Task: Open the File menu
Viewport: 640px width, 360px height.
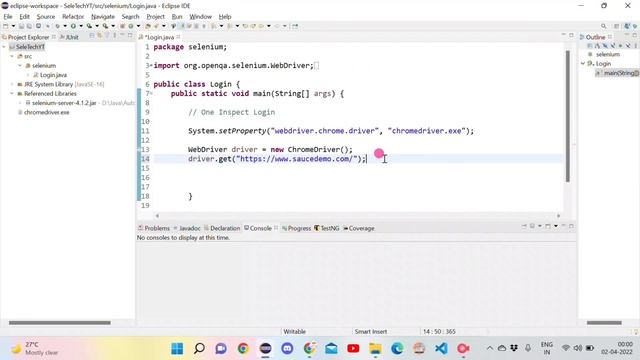Action: pyautogui.click(x=8, y=17)
